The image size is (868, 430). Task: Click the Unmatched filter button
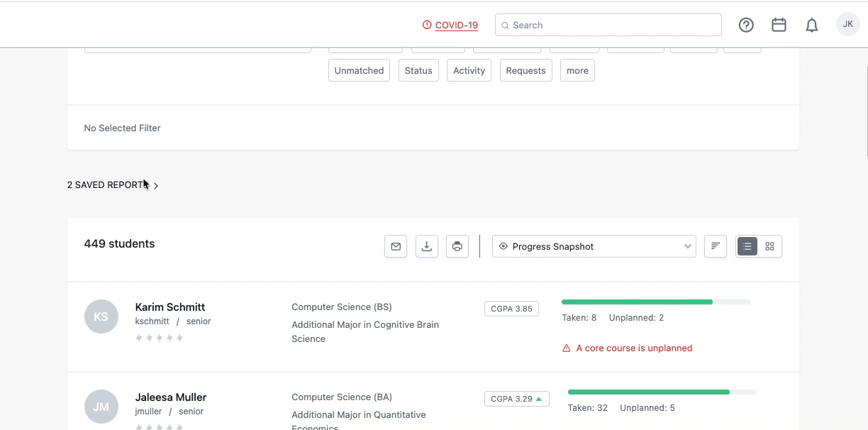click(359, 70)
